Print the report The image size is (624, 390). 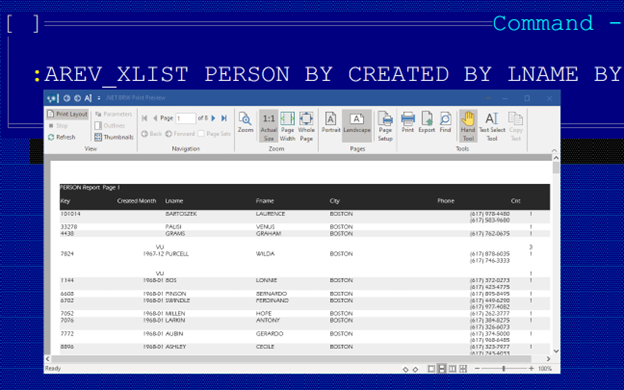(x=408, y=123)
